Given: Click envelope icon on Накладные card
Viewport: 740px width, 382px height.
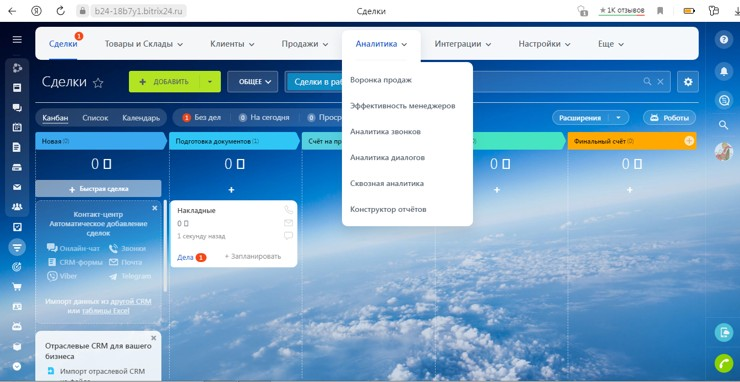Looking at the screenshot, I should coord(288,223).
